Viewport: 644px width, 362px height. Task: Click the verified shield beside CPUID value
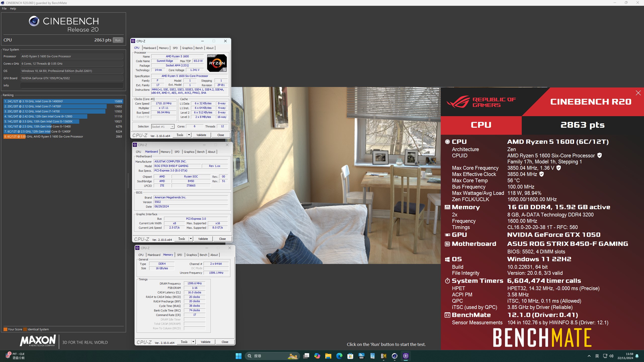pyautogui.click(x=599, y=155)
